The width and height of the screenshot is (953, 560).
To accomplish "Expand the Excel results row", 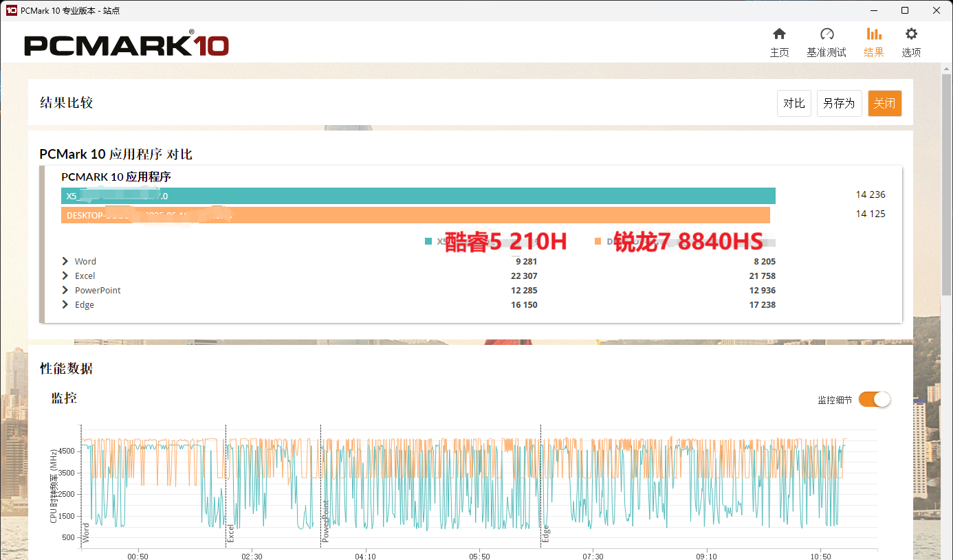I will (x=65, y=276).
